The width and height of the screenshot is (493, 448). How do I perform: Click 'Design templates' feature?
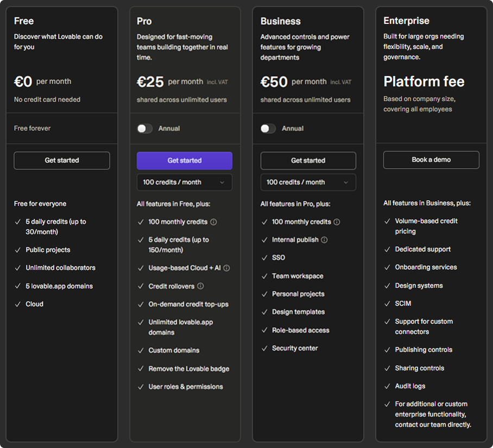tap(299, 312)
